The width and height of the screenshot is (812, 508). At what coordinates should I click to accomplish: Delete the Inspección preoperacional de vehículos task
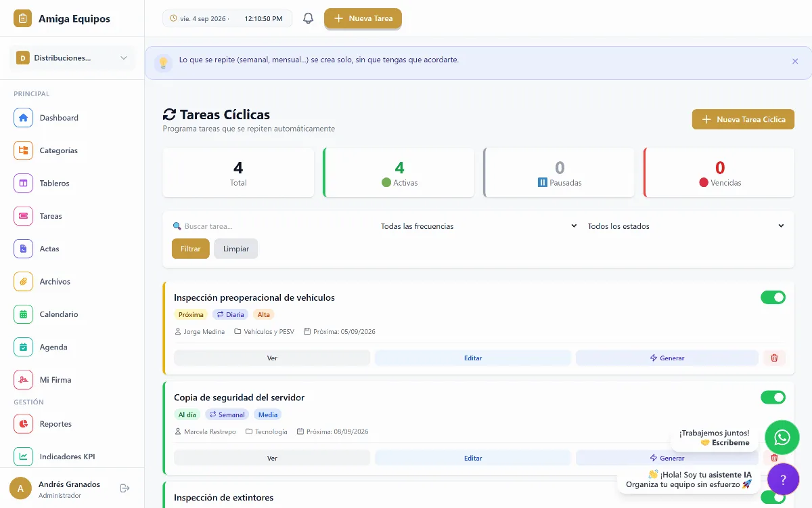(775, 358)
